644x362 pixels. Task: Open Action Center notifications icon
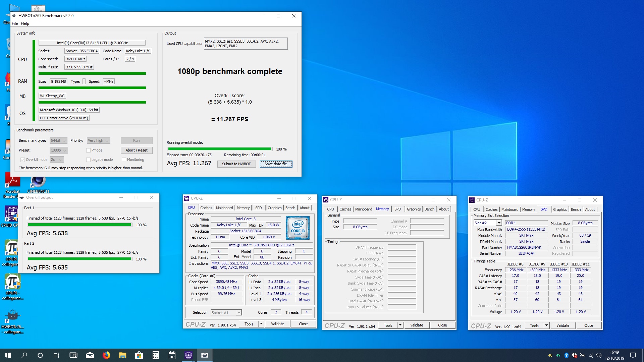[x=633, y=355]
